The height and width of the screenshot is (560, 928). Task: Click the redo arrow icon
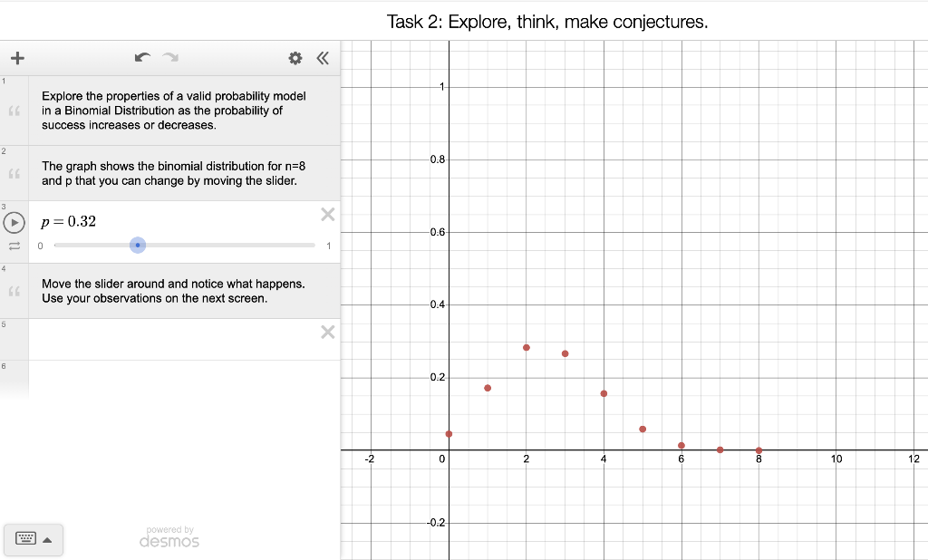click(169, 57)
